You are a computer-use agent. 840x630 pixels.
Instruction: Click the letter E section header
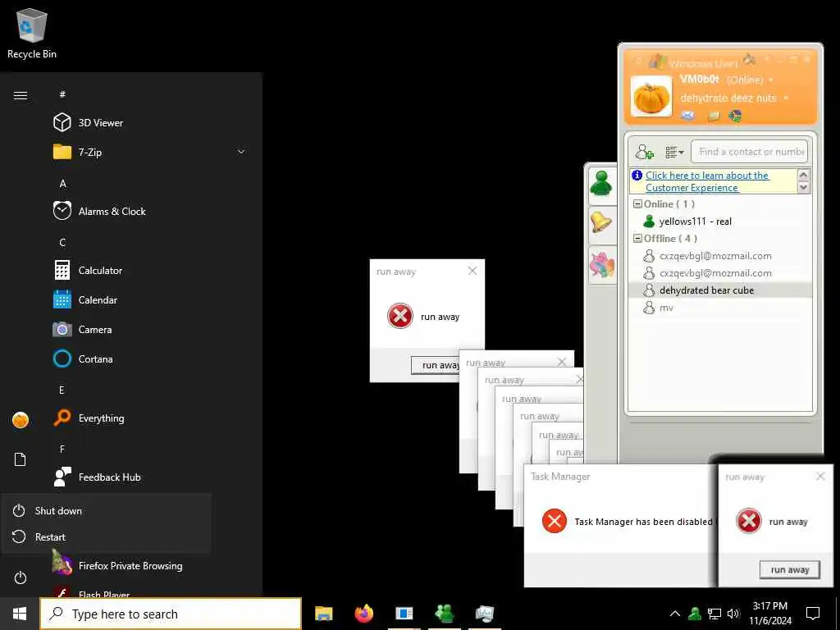pyautogui.click(x=62, y=390)
